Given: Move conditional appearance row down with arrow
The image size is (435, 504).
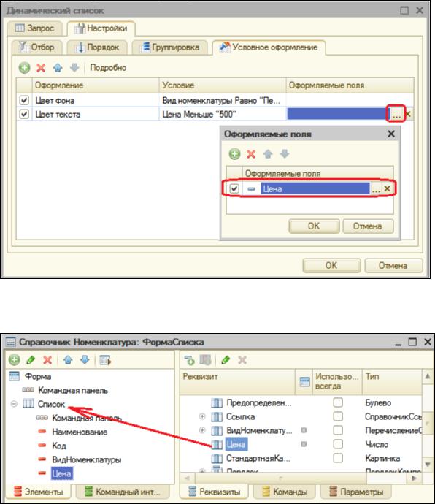Looking at the screenshot, I should (74, 68).
